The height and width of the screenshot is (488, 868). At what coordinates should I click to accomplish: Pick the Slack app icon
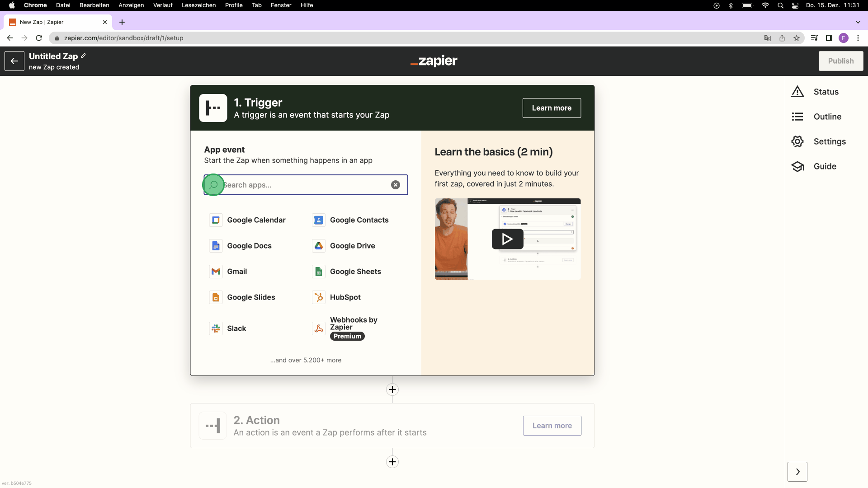216,328
